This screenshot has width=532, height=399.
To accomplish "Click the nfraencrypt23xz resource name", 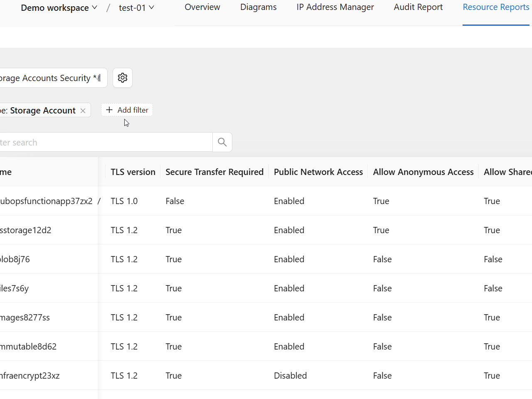I will [30, 375].
